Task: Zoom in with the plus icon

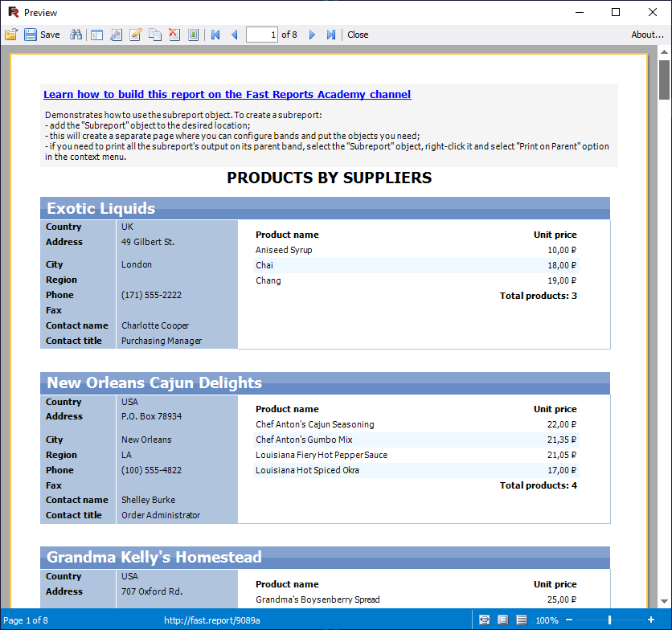Action: [x=651, y=620]
